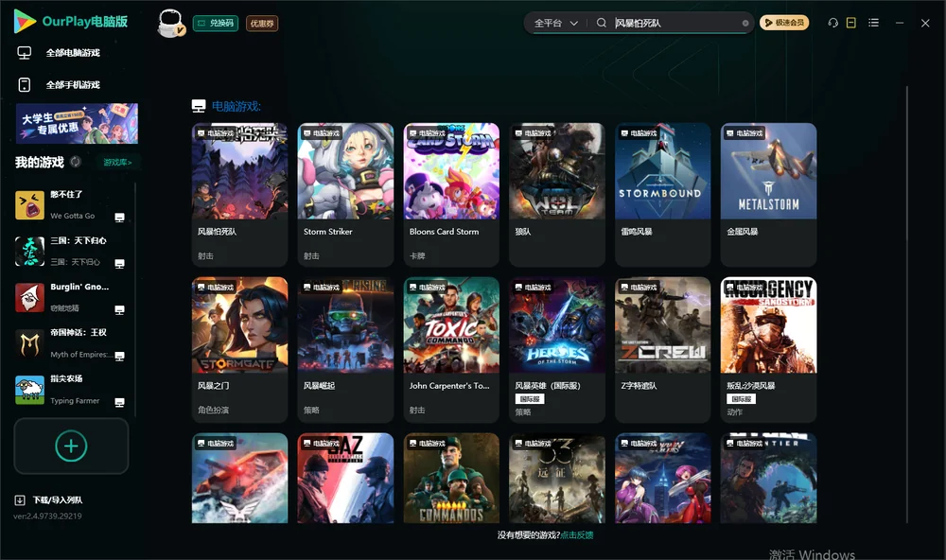The height and width of the screenshot is (560, 946).
Task: Click PC badge beside We Gotta Go
Action: [119, 218]
